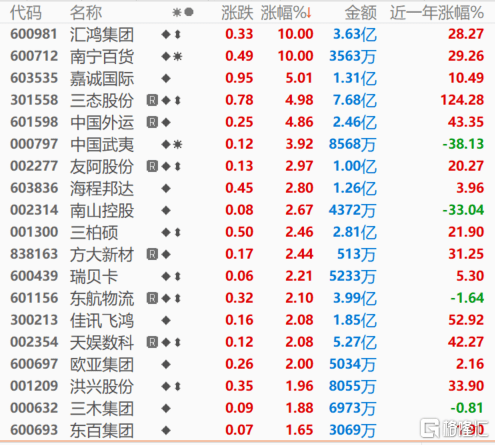Click the yearly change value -33.04
Screen dimensions: 495x445
[463, 210]
